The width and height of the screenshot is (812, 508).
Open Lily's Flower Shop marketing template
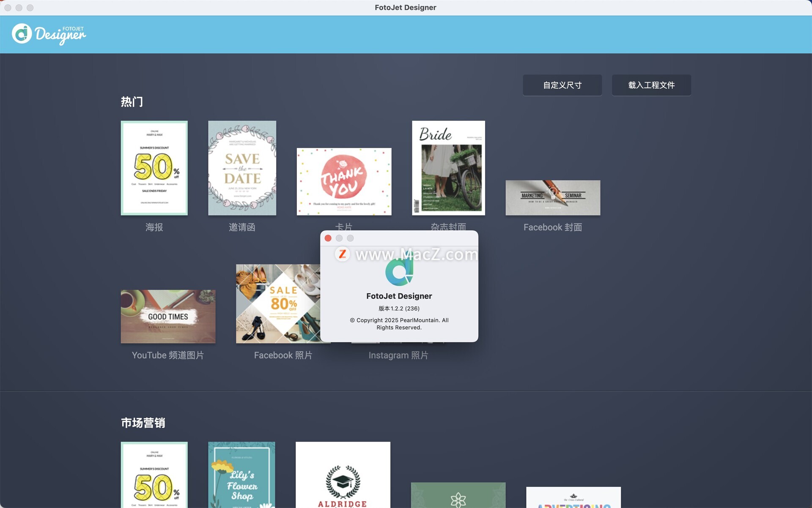pos(241,474)
